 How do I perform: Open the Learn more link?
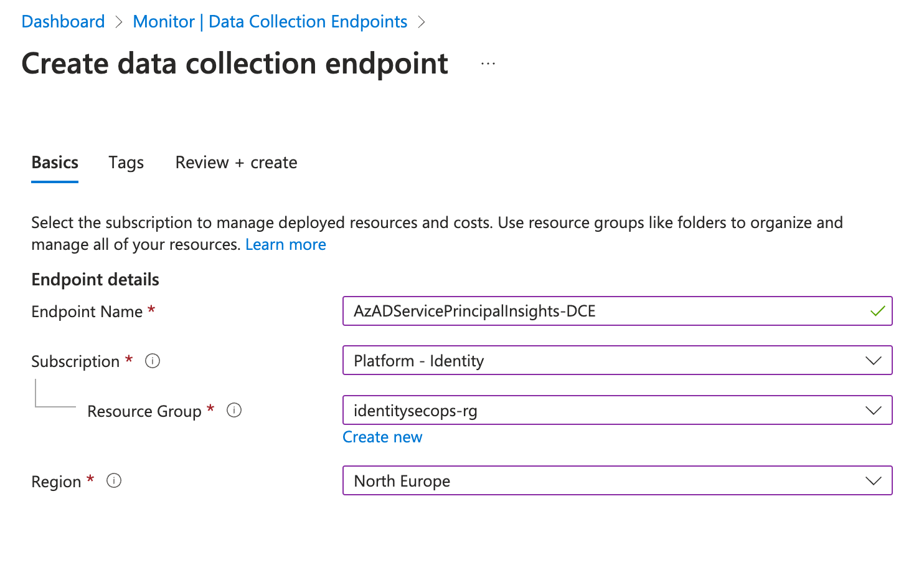click(x=286, y=244)
